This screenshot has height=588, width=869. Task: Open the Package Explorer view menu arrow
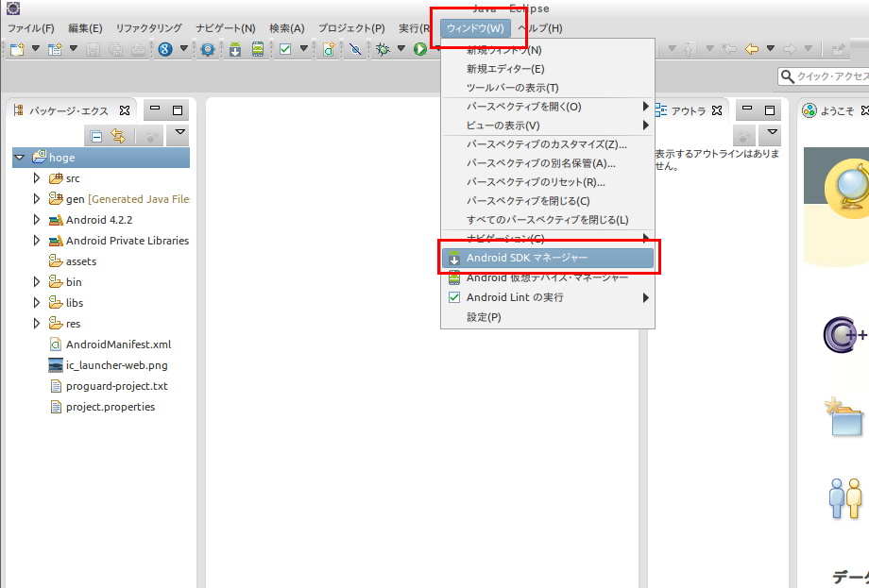[179, 132]
